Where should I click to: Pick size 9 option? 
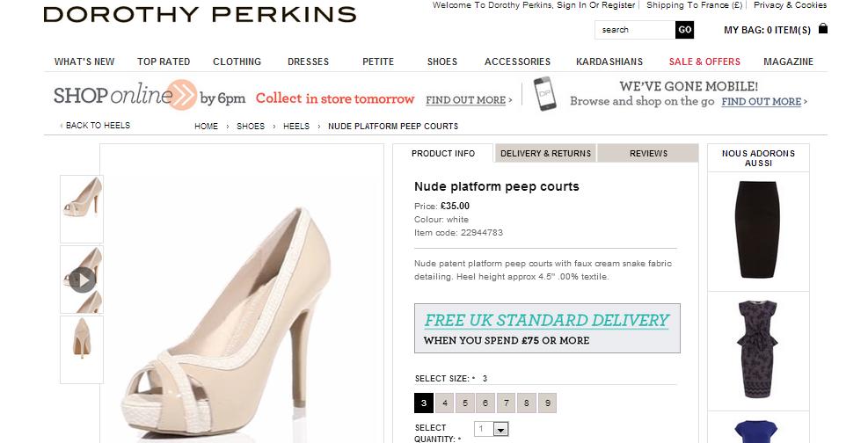pos(547,403)
